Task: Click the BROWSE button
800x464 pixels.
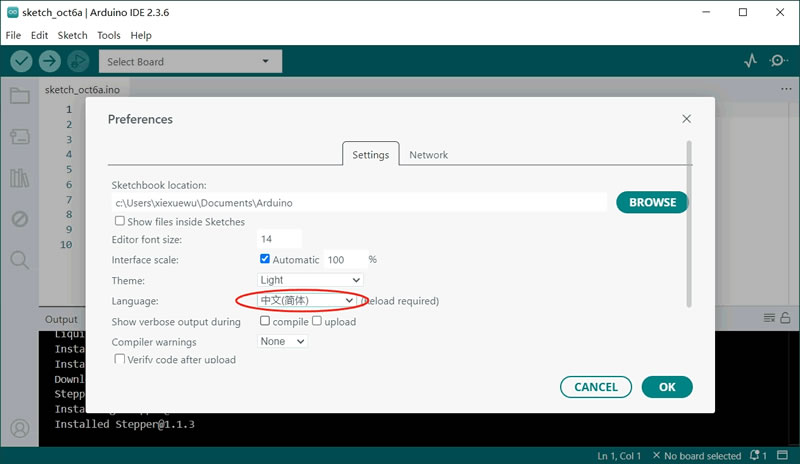Action: pos(652,202)
